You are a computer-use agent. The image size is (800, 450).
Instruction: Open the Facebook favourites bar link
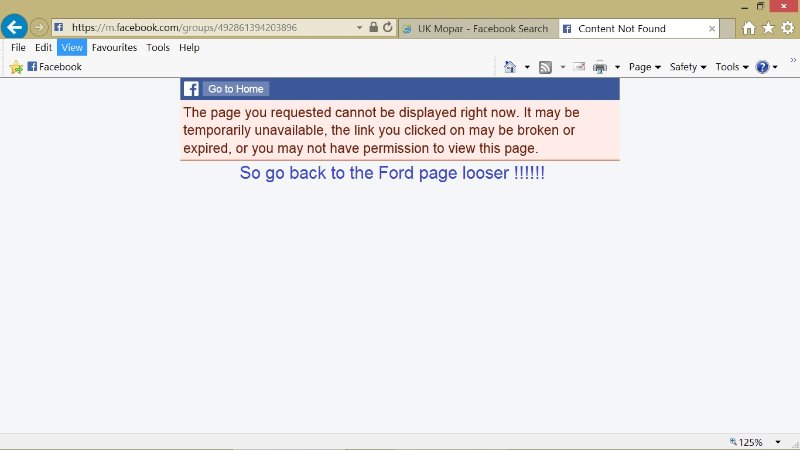(55, 67)
